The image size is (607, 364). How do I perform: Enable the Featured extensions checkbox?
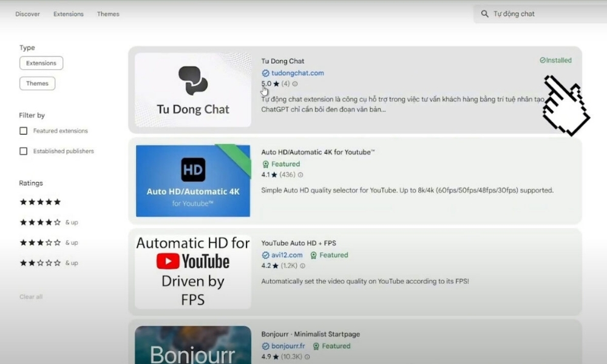pos(24,131)
